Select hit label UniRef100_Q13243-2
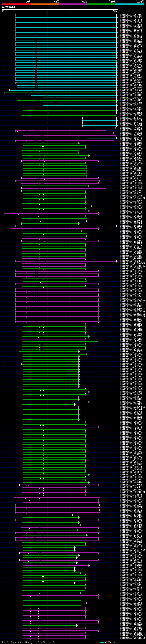 click(x=132, y=407)
